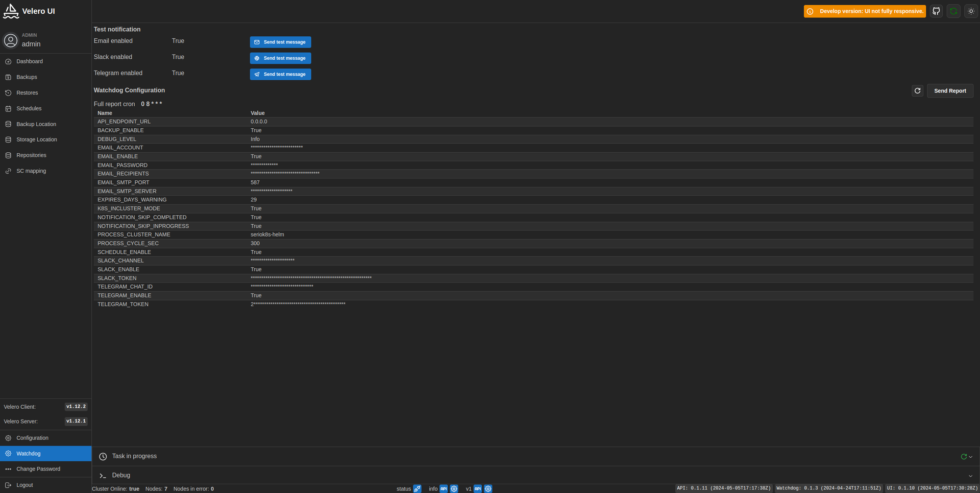Viewport: 980px width, 493px height.
Task: Send test message for Slack
Action: click(280, 58)
